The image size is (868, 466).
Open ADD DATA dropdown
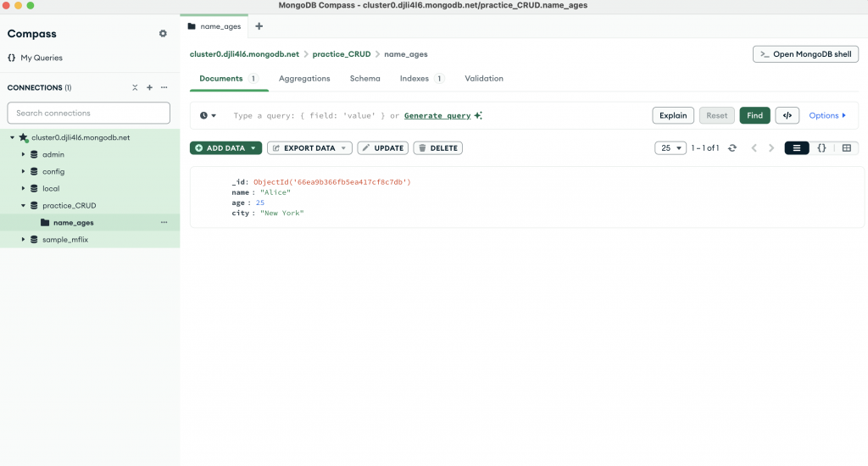pos(225,147)
